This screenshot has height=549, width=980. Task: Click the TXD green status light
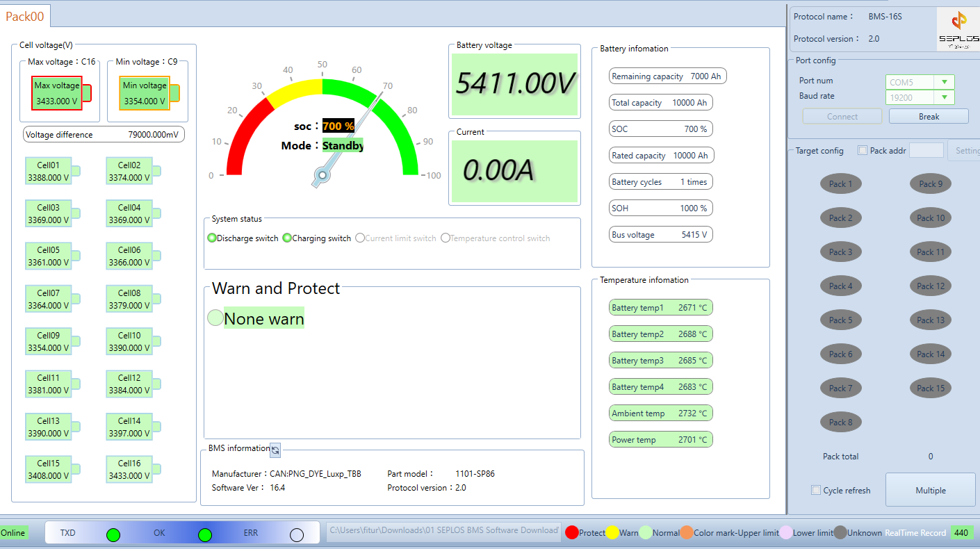tap(113, 534)
